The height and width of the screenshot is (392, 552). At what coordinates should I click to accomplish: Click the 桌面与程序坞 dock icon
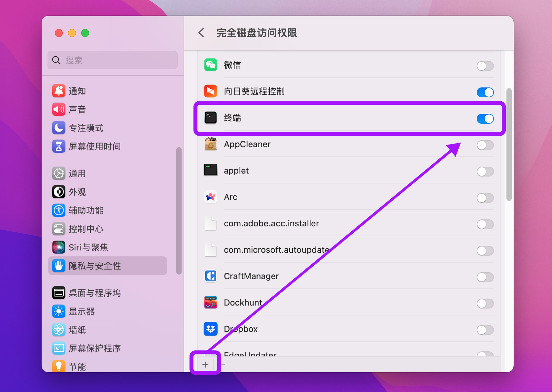point(59,293)
